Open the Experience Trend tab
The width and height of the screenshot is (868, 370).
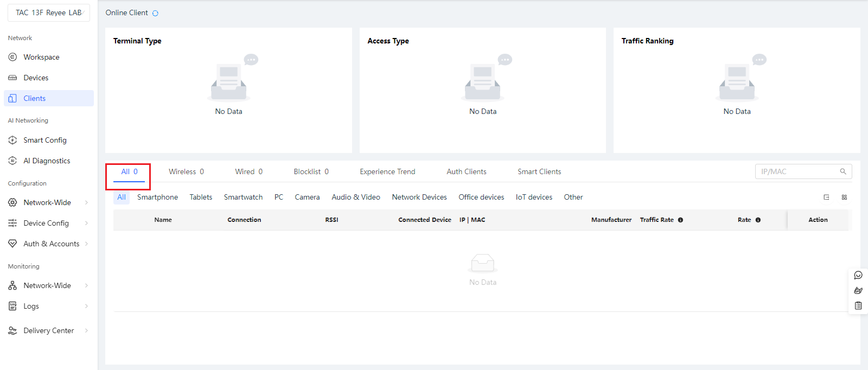[387, 171]
